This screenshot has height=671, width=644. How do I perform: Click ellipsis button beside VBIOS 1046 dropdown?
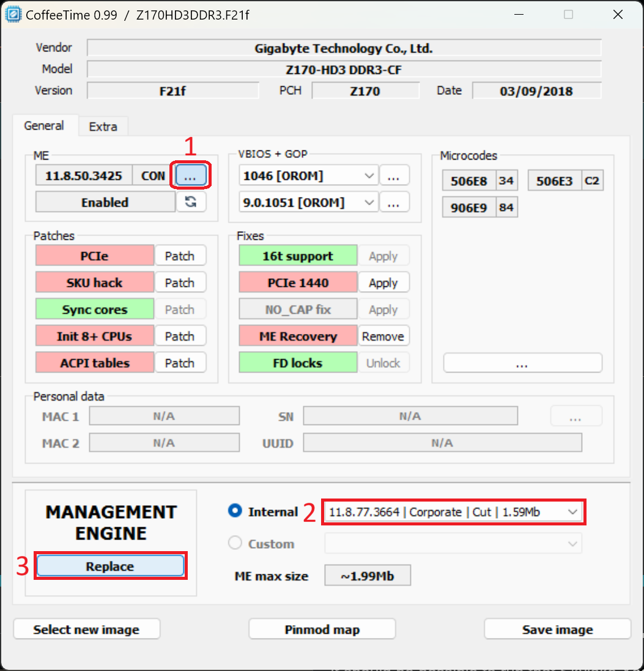394,176
